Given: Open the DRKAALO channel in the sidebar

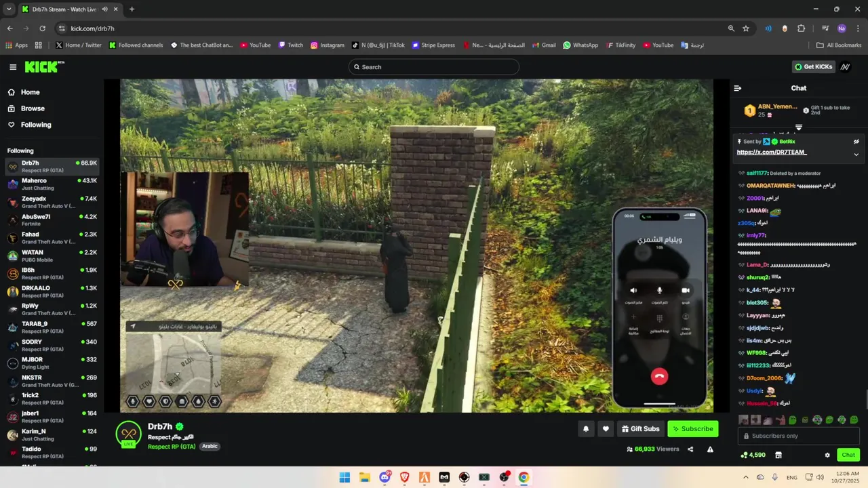Looking at the screenshot, I should tap(52, 291).
